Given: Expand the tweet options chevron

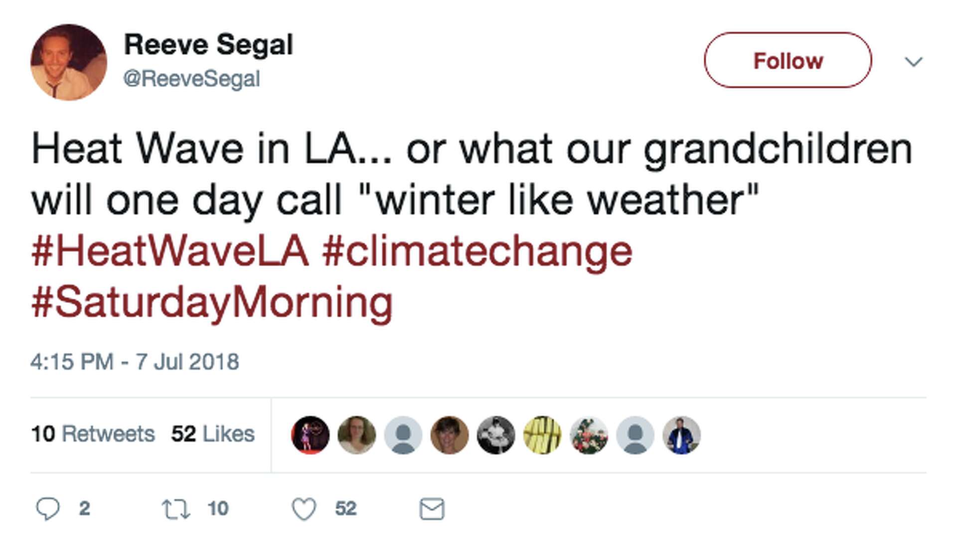Looking at the screenshot, I should [x=913, y=62].
